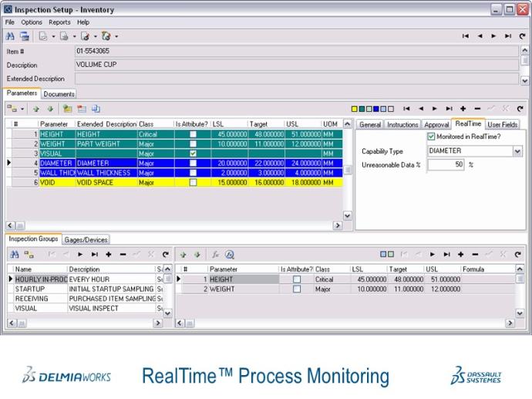Toggle Is Attribute checkbox for VISUAL row
The image size is (532, 399).
click(x=194, y=154)
